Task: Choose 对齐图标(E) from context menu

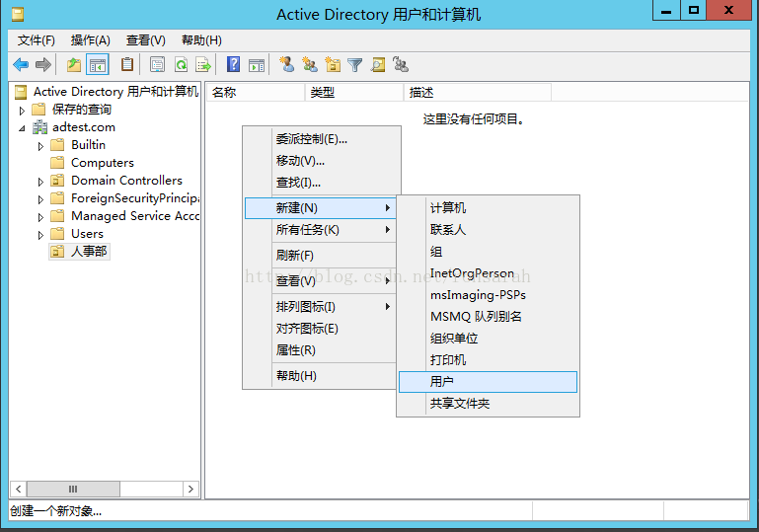Action: click(x=321, y=329)
